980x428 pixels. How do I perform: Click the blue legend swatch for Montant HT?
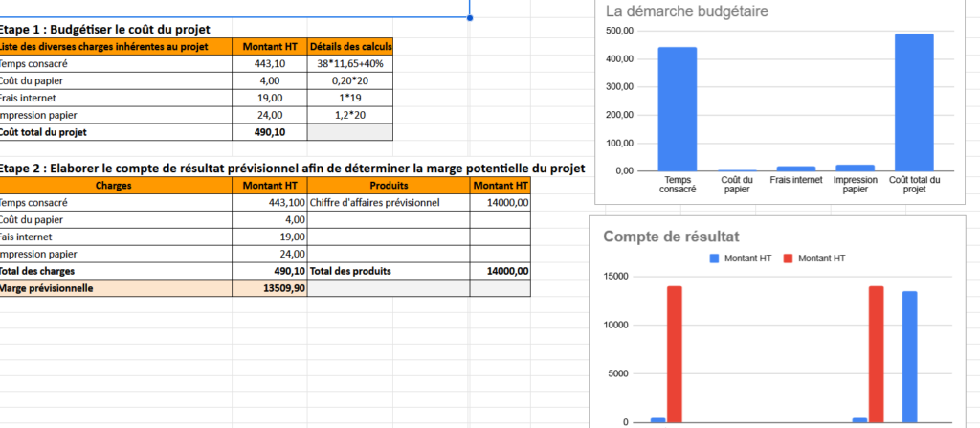point(714,259)
